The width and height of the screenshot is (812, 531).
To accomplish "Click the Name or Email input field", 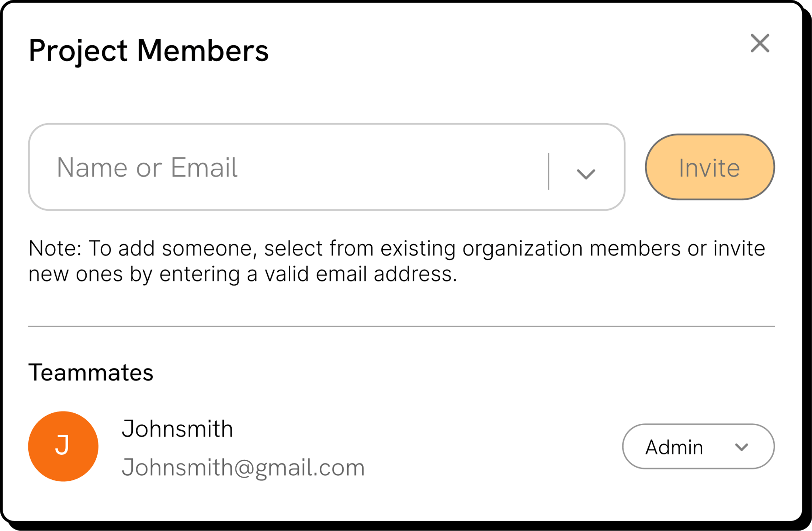I will pos(288,167).
